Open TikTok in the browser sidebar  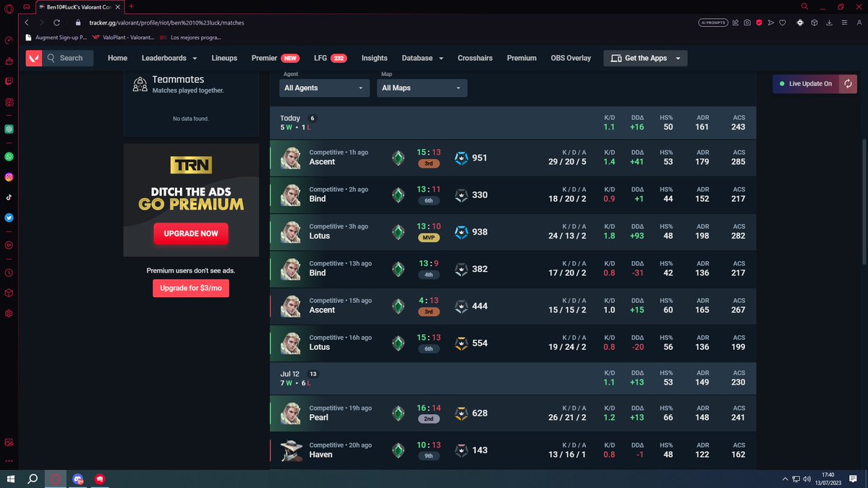(x=9, y=197)
